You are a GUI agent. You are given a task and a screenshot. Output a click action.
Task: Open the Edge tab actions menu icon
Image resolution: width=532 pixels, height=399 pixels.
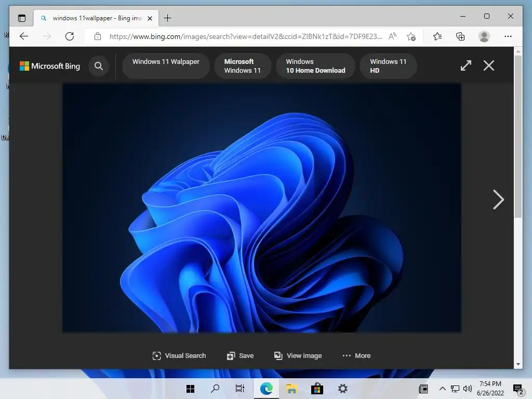click(22, 18)
